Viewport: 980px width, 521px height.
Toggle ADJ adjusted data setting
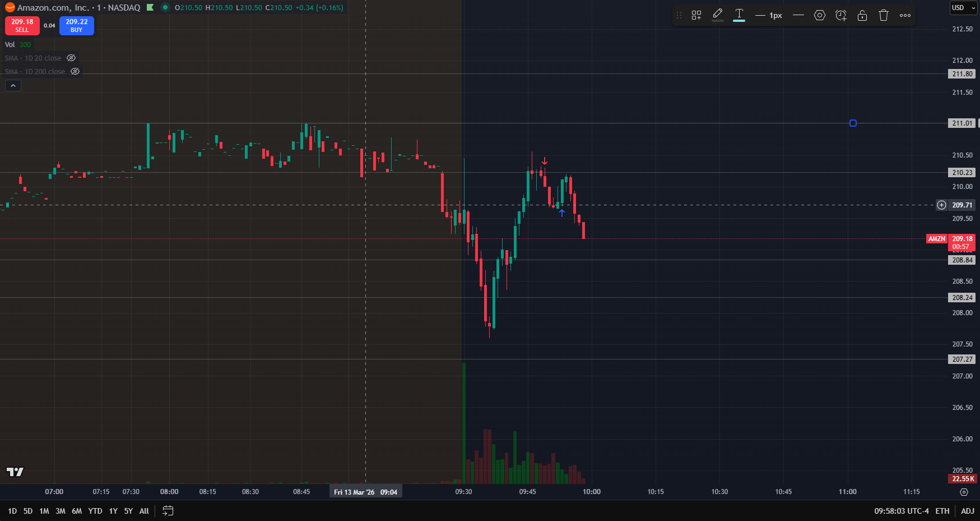968,511
